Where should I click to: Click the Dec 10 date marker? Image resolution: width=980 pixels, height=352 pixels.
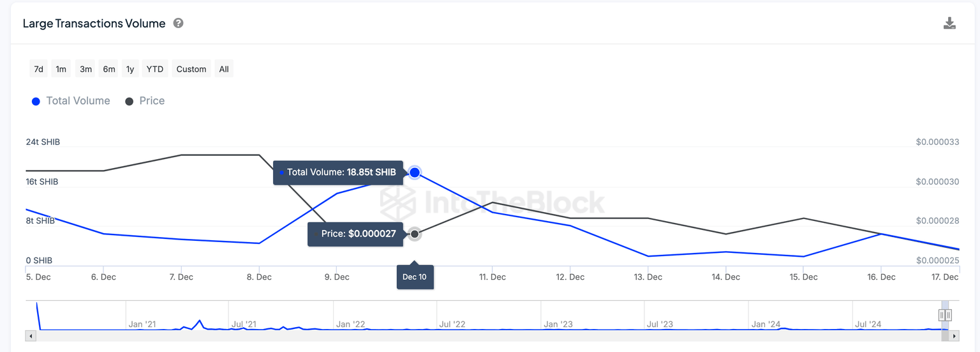coord(415,277)
